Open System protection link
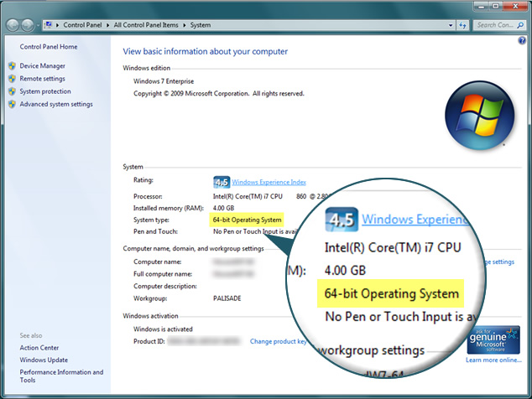 coord(45,91)
